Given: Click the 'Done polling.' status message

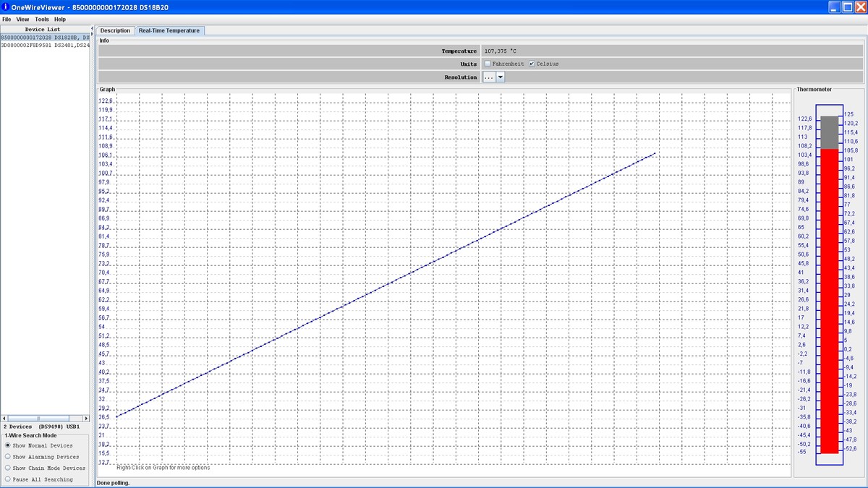Looking at the screenshot, I should pos(114,482).
